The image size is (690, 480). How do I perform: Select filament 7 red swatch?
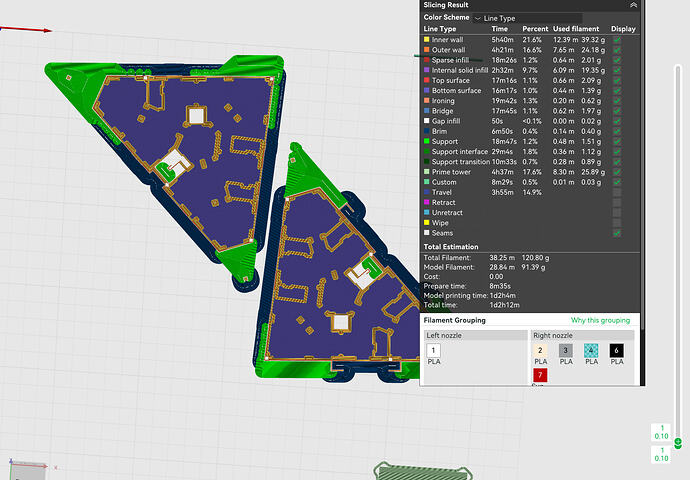click(540, 375)
